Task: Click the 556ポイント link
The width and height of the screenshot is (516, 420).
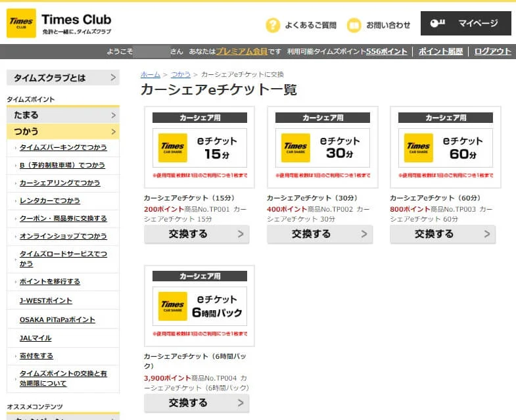Action: [x=387, y=52]
